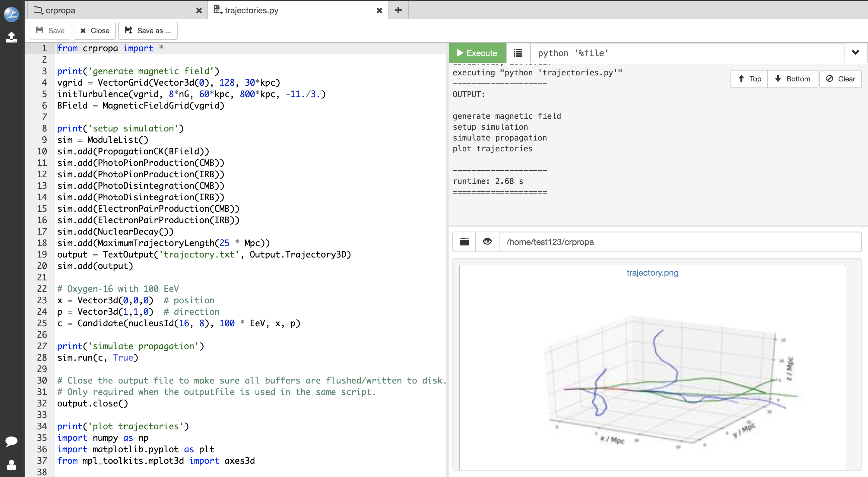Image resolution: width=868 pixels, height=477 pixels.
Task: Switch to the trajectories.py tab
Action: 251,10
